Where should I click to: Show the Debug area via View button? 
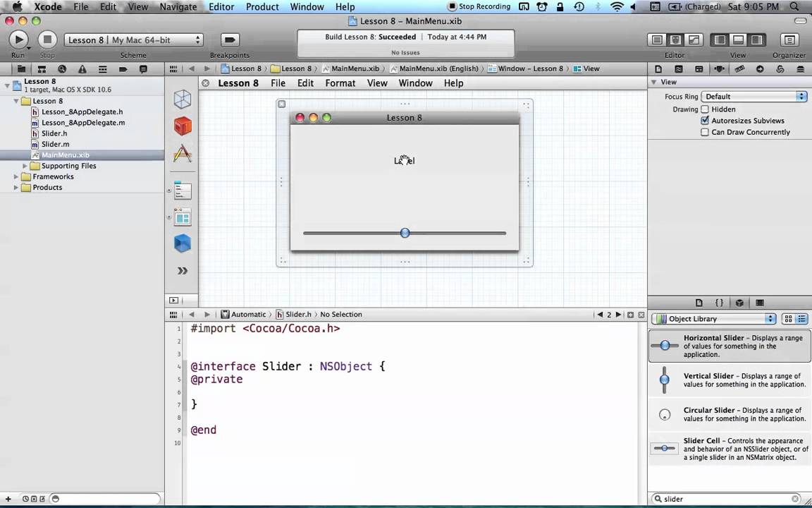click(739, 40)
